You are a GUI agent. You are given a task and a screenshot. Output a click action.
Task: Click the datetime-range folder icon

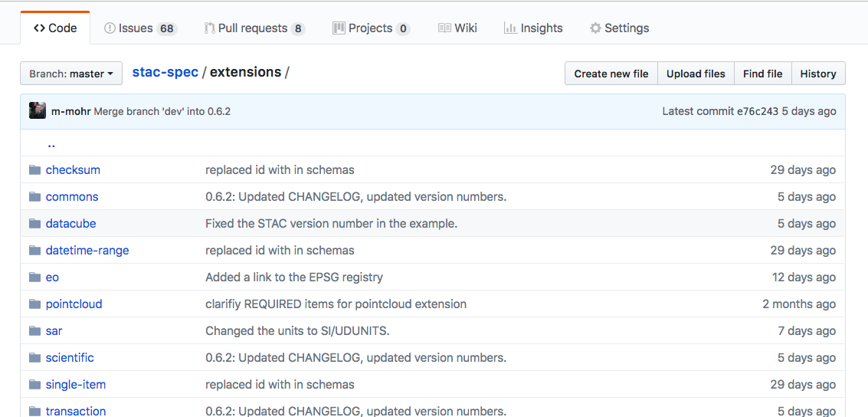click(35, 251)
